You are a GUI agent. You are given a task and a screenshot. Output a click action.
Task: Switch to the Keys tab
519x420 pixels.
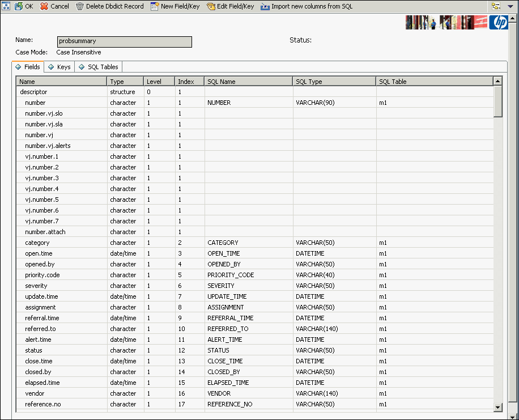pyautogui.click(x=59, y=66)
